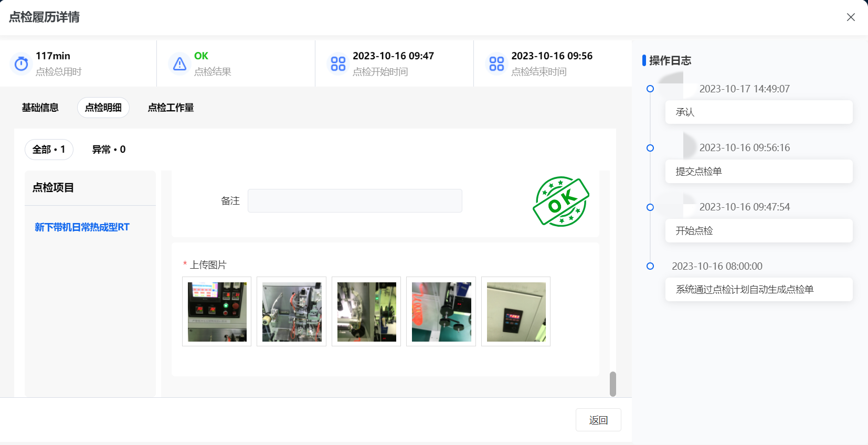
Task: Filter by 异常 items
Action: pyautogui.click(x=109, y=150)
